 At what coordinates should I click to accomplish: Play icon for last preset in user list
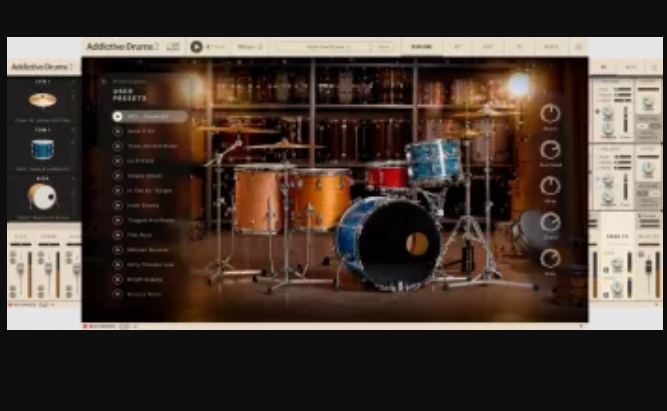[x=118, y=294]
